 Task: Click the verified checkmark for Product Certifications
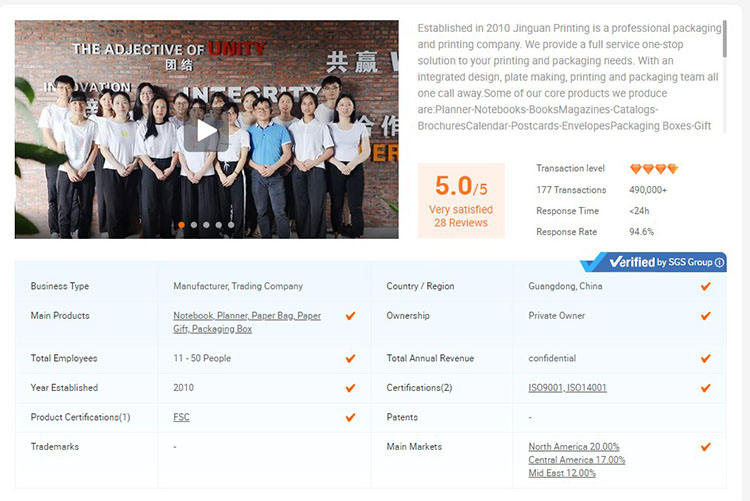(x=350, y=417)
